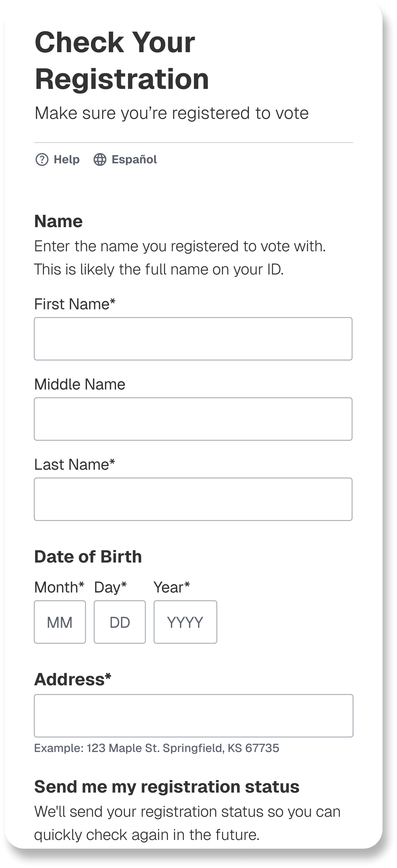Click the "Month*" label

point(59,587)
